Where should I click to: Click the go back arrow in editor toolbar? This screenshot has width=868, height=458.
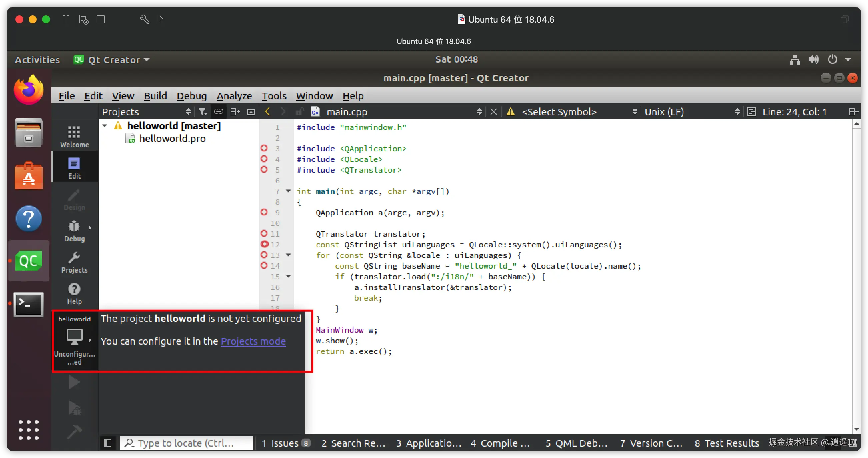[268, 112]
